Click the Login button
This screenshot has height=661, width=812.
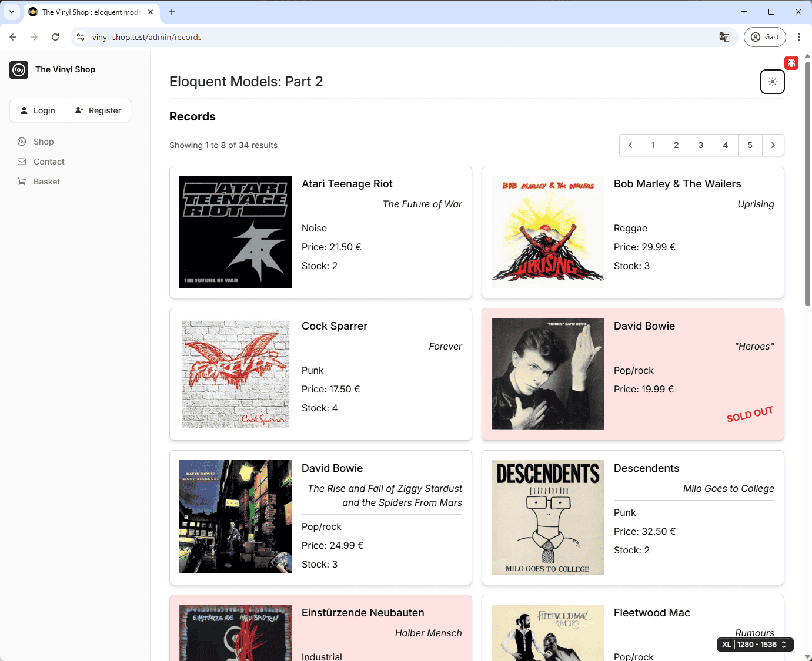(38, 110)
